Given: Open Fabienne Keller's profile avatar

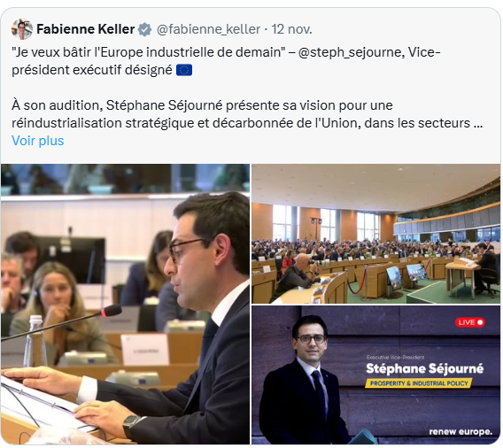Looking at the screenshot, I should pos(22,29).
